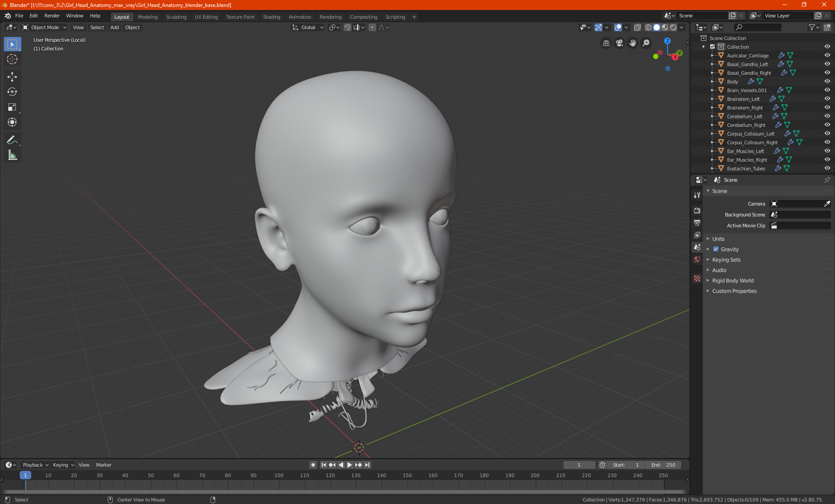Open the Render menu
Screen dimensions: 835x504
coord(52,16)
